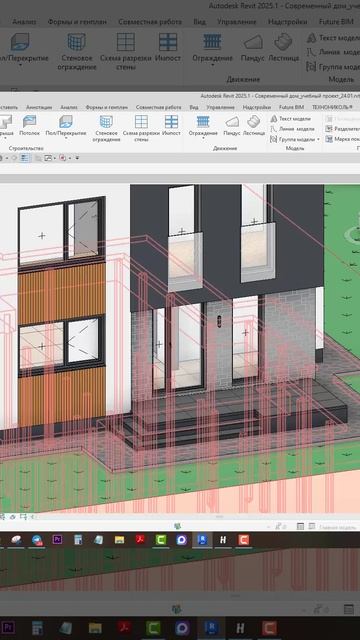Open Calculator from the sharp front taskbar
The width and height of the screenshot is (360, 640).
(78, 540)
